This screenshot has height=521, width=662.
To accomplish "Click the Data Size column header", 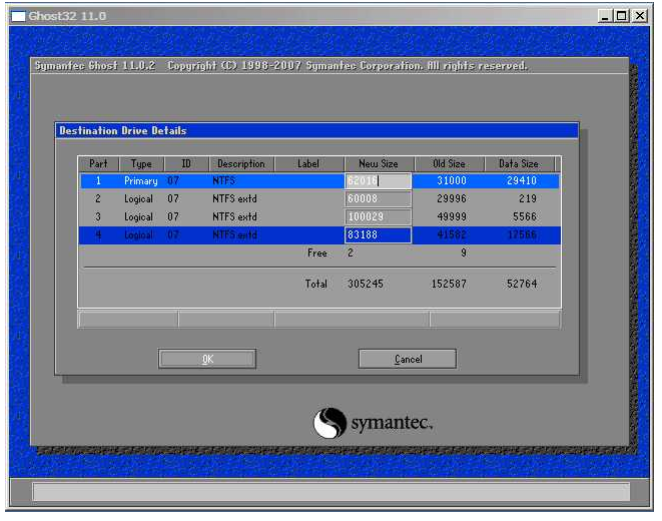I will point(518,163).
